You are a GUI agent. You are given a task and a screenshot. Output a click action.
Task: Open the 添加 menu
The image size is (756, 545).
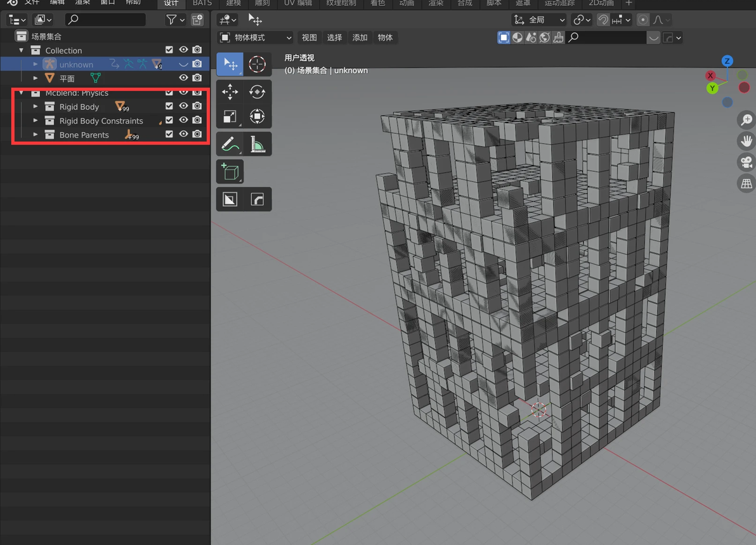[x=360, y=37]
